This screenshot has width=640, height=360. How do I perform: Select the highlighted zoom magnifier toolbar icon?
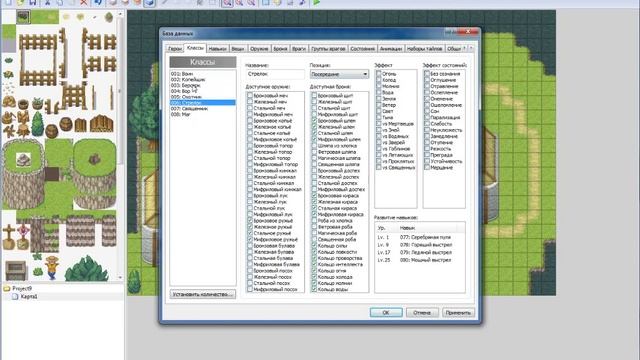(x=227, y=3)
